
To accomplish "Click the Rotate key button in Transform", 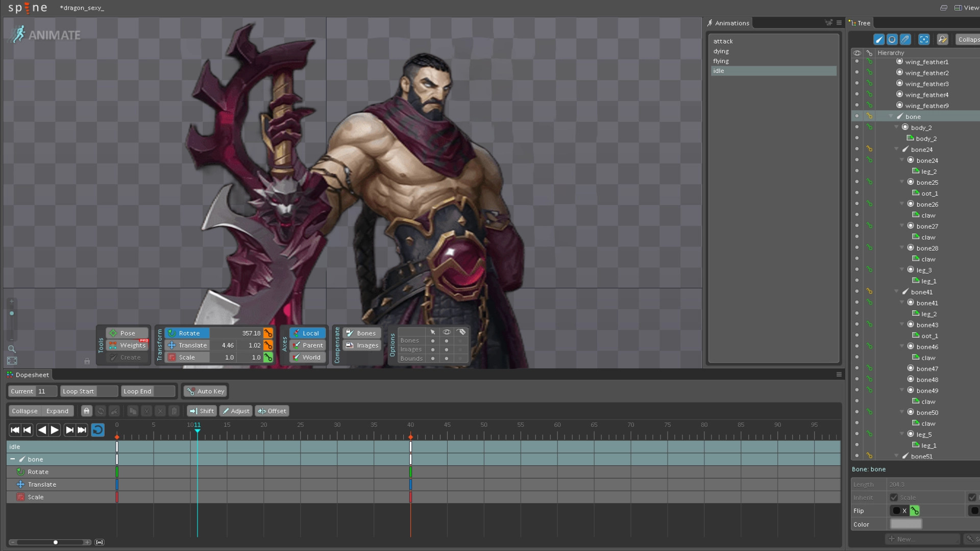I will 268,333.
